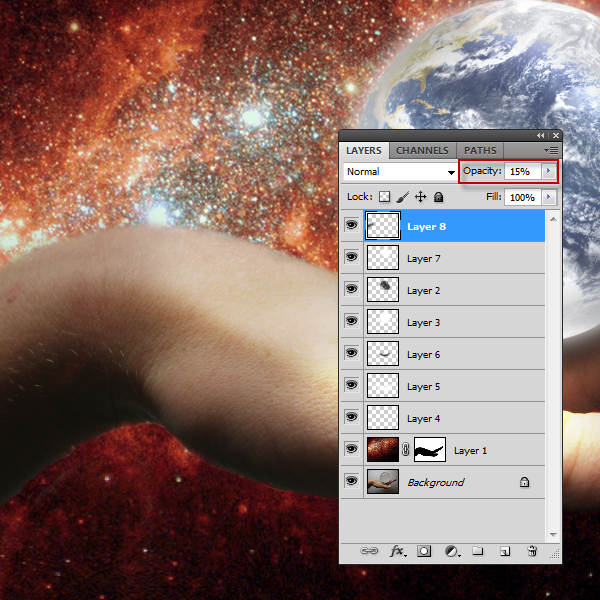The width and height of the screenshot is (600, 600).
Task: Select Layer 1 image thumbnail
Action: 383,449
